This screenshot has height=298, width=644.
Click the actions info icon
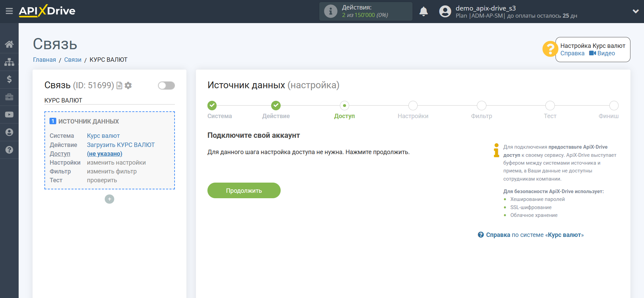[330, 11]
